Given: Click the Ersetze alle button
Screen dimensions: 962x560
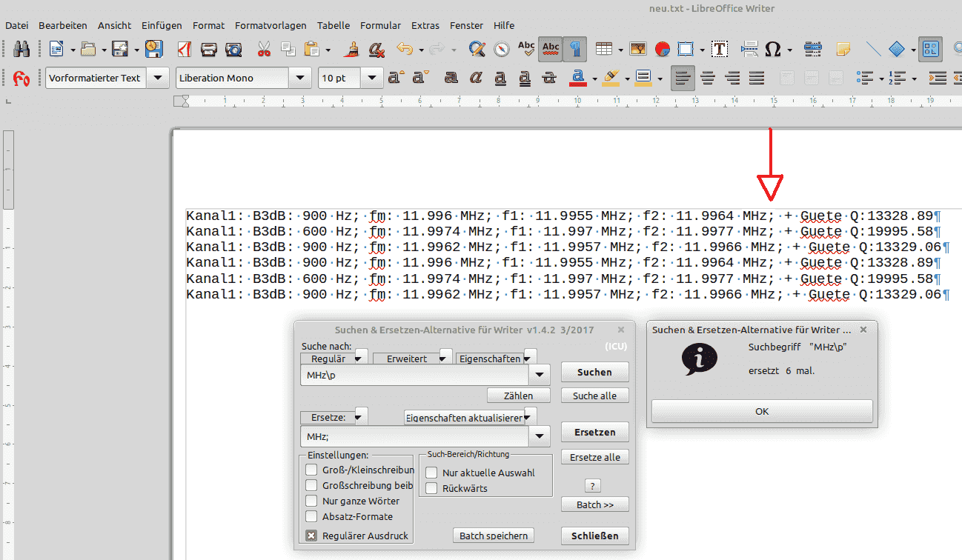Looking at the screenshot, I should tap(594, 457).
